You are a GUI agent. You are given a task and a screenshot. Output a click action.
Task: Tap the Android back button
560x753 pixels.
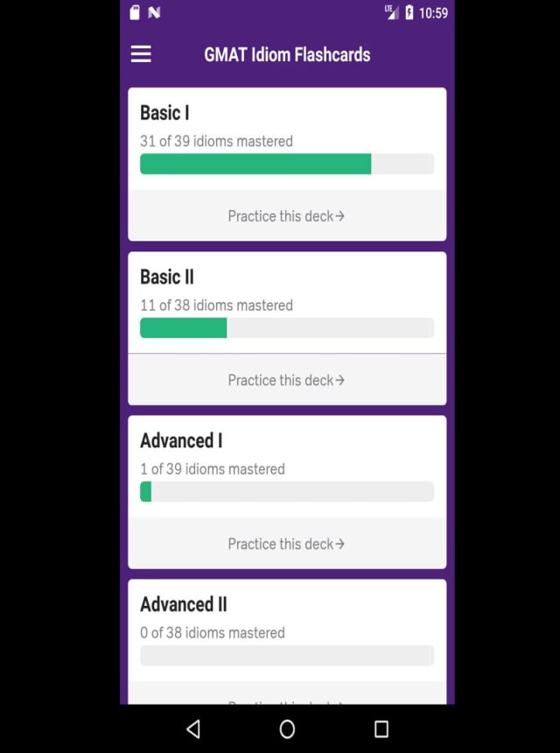click(193, 728)
